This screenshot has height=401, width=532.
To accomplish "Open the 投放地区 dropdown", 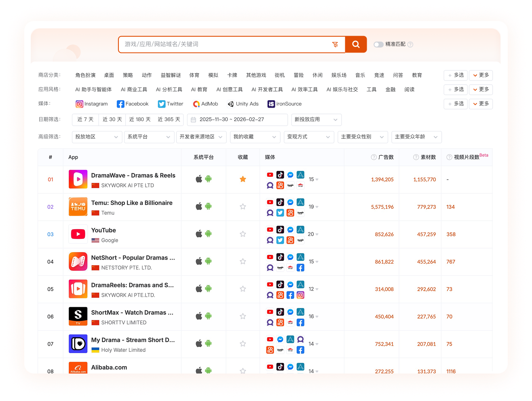I will [97, 137].
